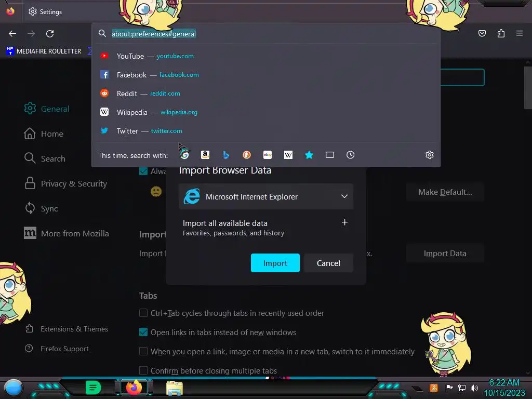Click the Firefox icon in taskbar
Viewport: 532px width, 399px height.
(134, 388)
